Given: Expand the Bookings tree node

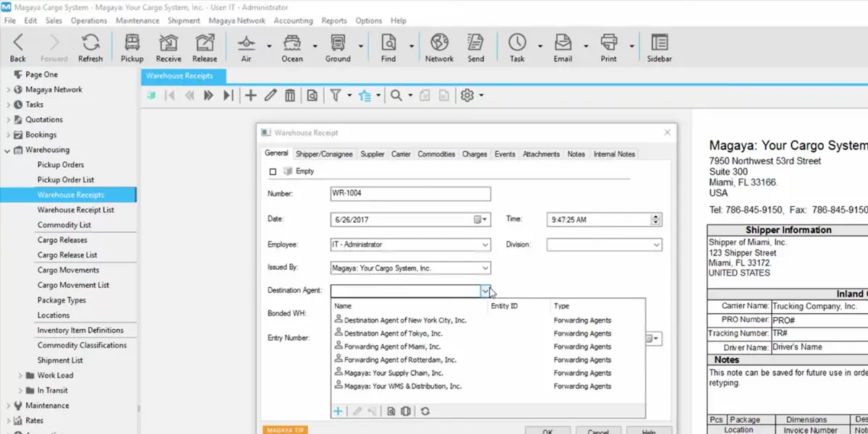Looking at the screenshot, I should [x=8, y=135].
